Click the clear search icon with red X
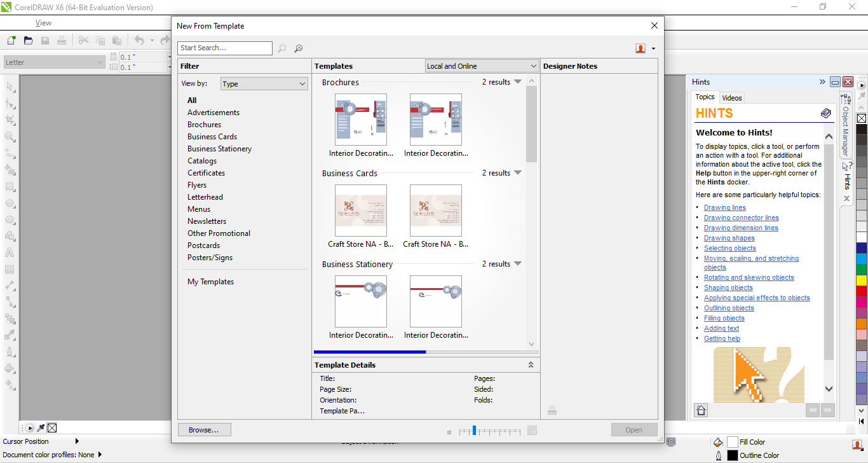868x463 pixels. tap(298, 48)
